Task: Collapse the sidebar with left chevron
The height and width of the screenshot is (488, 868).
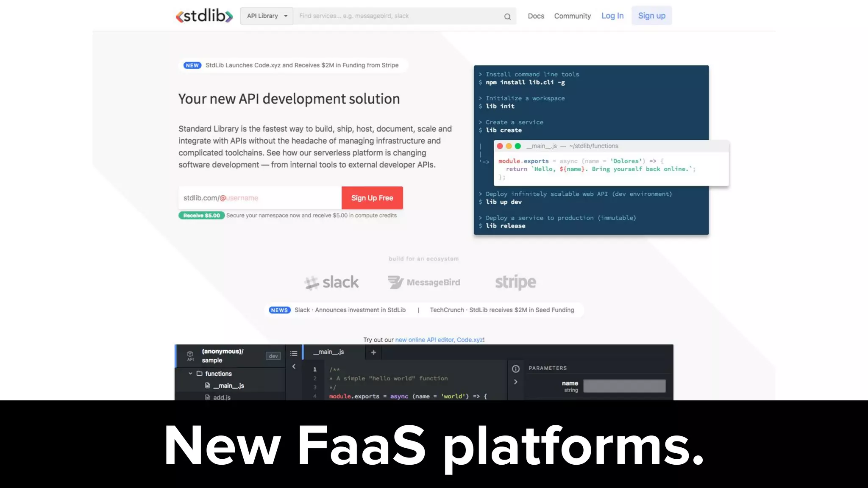Action: pos(294,366)
